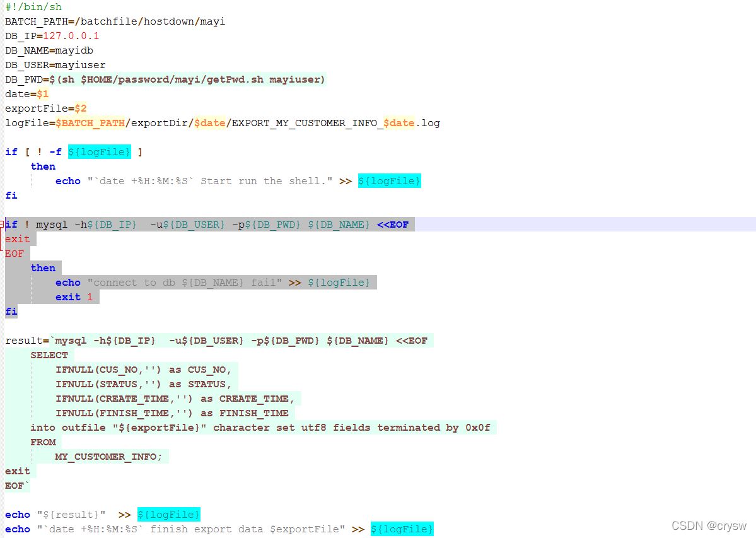Click the 'exit 1' statement
The image size is (756, 538).
point(74,297)
